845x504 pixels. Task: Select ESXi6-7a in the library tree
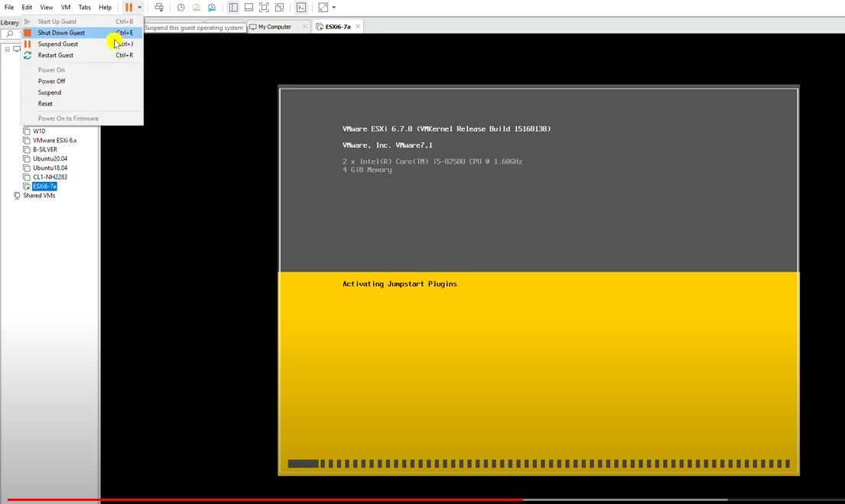click(44, 187)
